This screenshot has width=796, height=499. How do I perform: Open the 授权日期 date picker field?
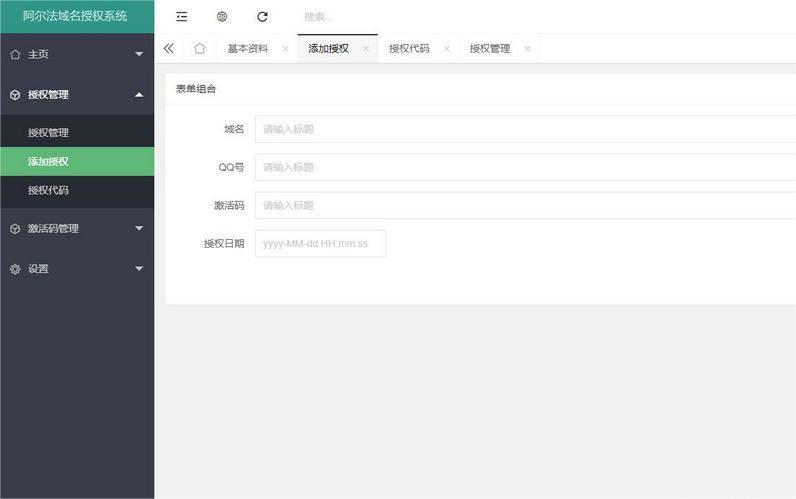tap(320, 243)
